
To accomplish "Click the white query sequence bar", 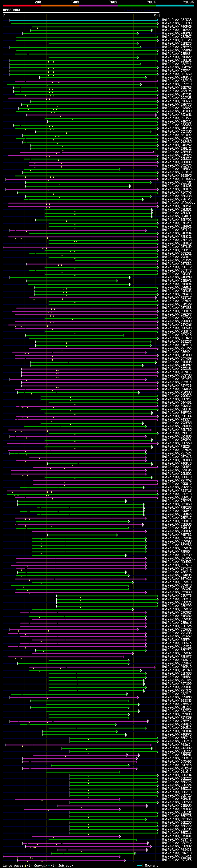I will [x=81, y=12].
